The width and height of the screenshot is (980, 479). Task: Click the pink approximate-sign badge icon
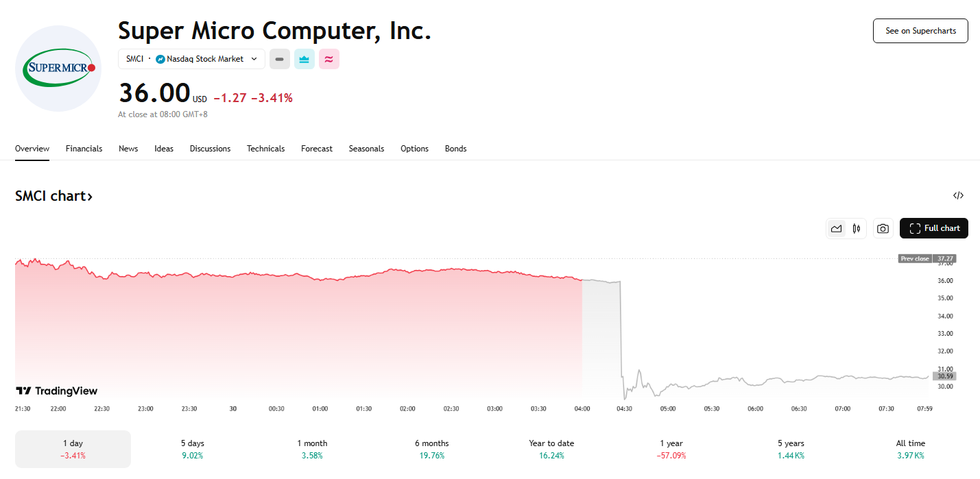329,59
